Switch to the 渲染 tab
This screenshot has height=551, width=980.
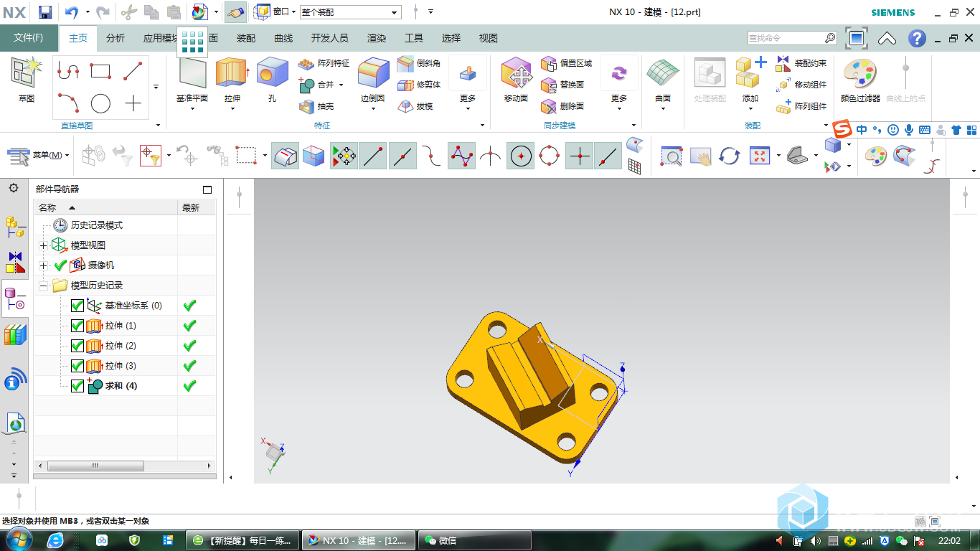click(x=377, y=38)
